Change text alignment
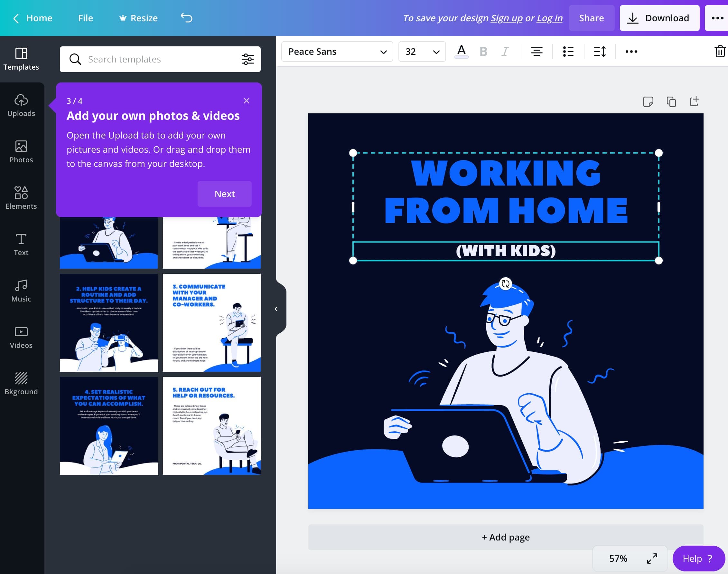 pos(537,52)
